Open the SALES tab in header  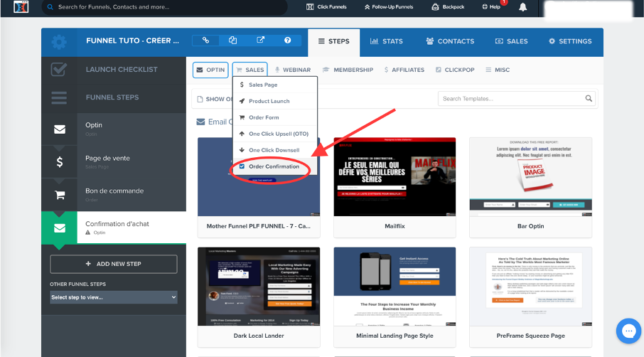click(511, 41)
